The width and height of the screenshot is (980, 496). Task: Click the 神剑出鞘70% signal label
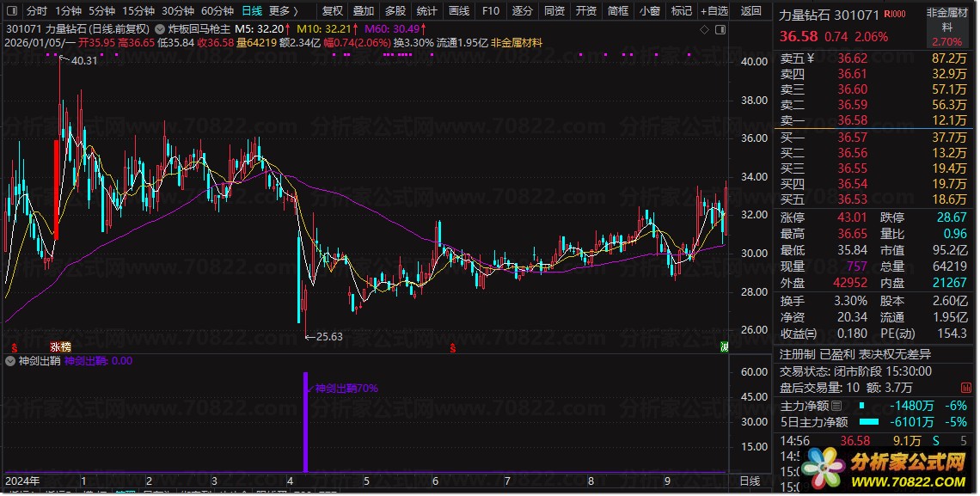(346, 389)
